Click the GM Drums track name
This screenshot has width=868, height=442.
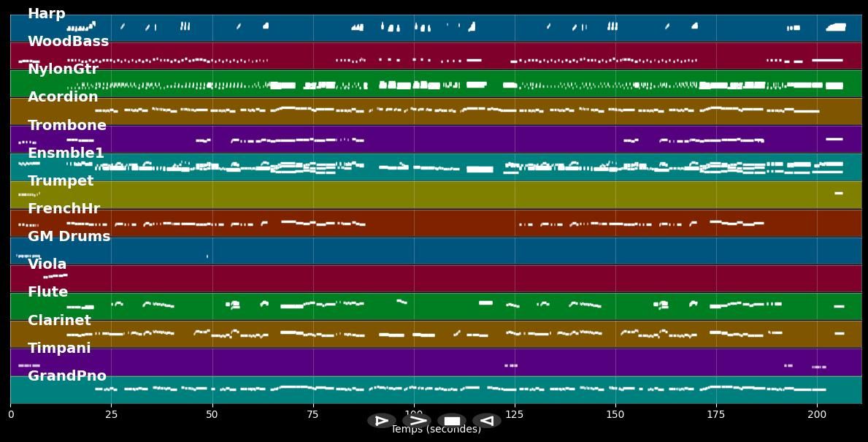coord(69,237)
